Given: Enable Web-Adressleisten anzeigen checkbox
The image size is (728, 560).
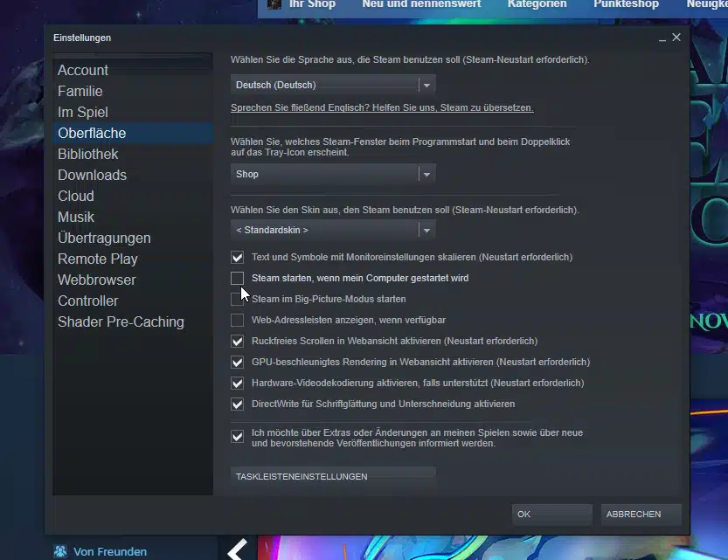Looking at the screenshot, I should click(237, 320).
